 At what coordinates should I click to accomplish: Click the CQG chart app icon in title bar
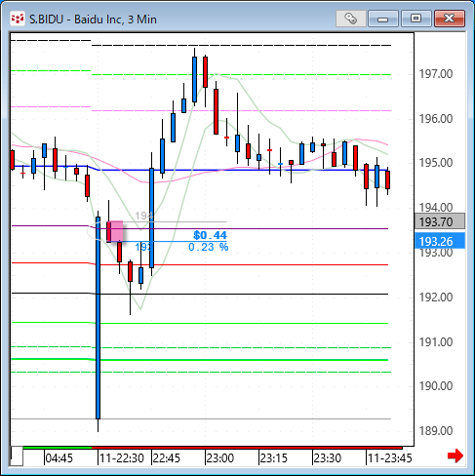[x=18, y=19]
